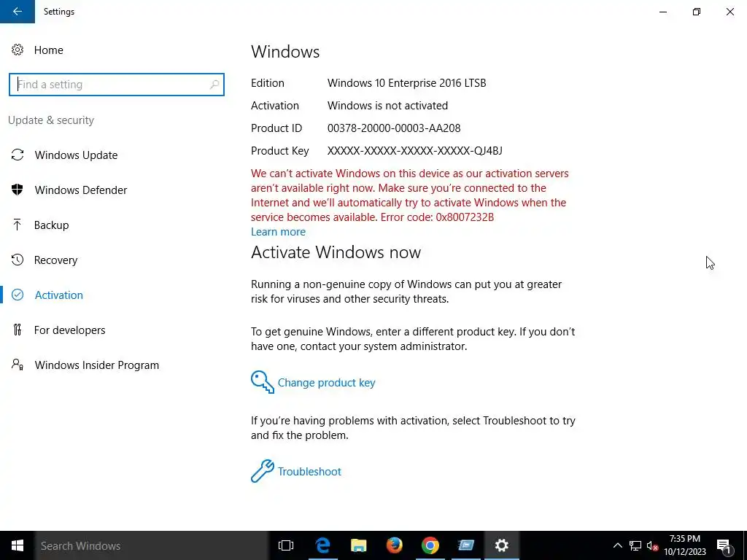Open Windows Insider Program page

[97, 365]
